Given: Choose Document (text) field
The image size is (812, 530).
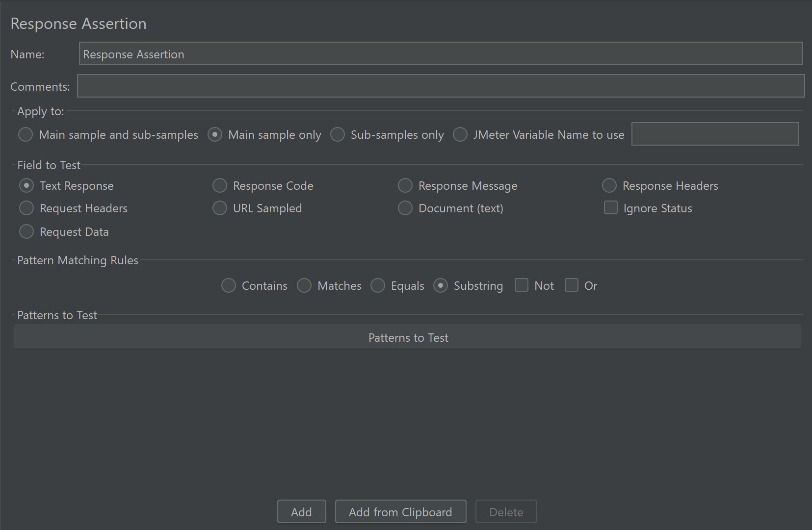Looking at the screenshot, I should pyautogui.click(x=405, y=208).
